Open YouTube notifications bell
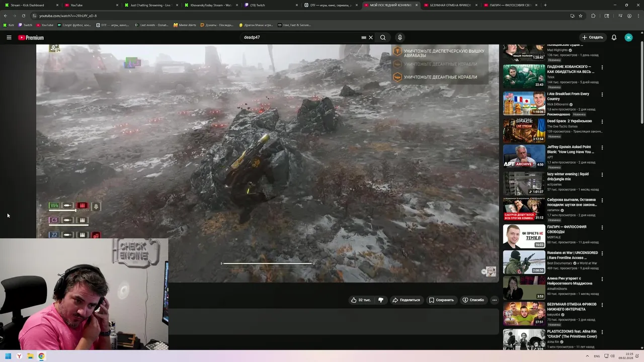Viewport: 644px width, 362px height. [x=614, y=37]
